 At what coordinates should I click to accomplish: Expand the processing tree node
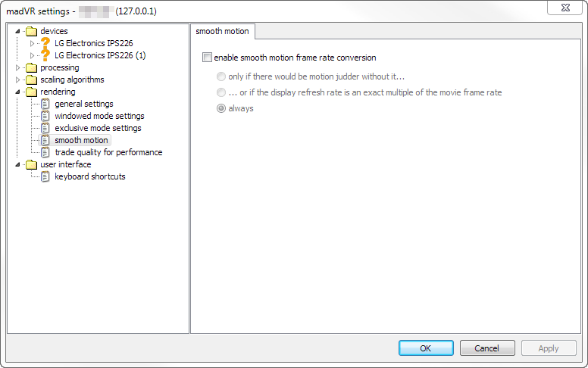[x=18, y=67]
